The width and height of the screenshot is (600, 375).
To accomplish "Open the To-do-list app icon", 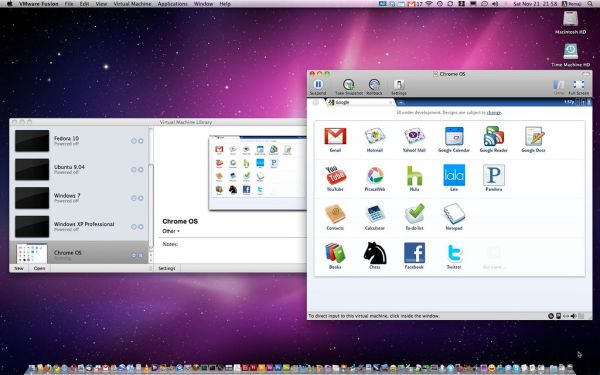I will pyautogui.click(x=414, y=217).
